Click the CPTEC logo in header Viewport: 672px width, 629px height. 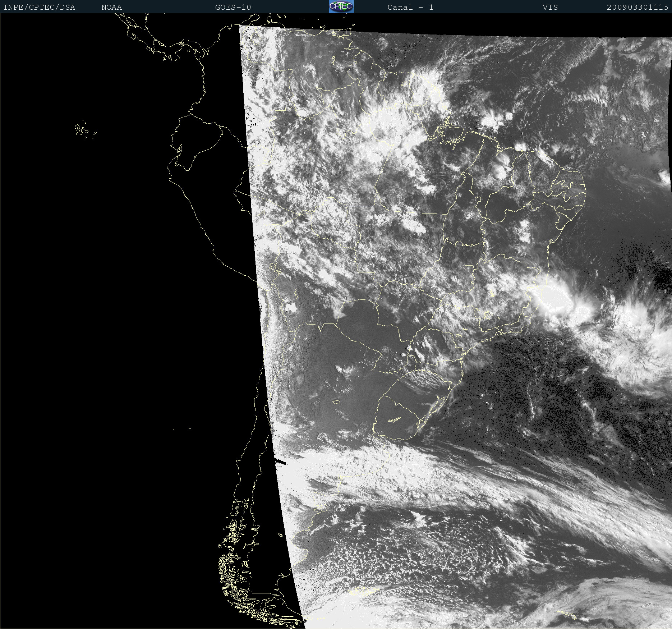tap(341, 6)
